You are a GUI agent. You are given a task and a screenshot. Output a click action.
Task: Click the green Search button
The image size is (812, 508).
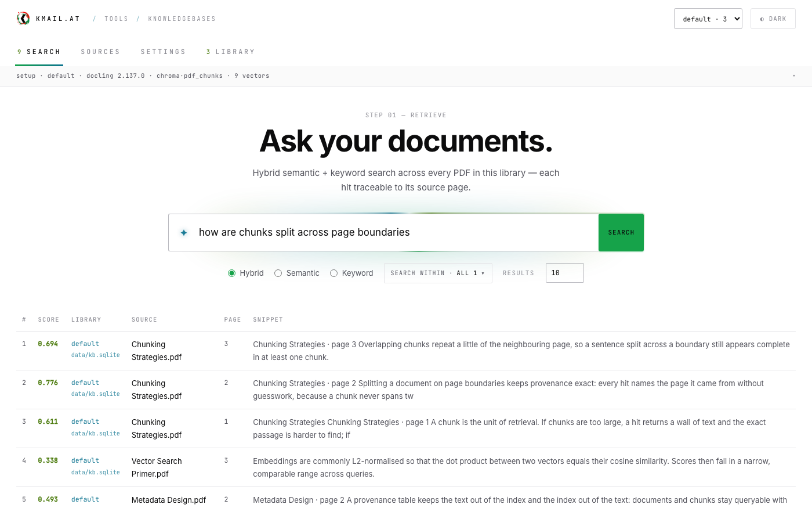621,232
